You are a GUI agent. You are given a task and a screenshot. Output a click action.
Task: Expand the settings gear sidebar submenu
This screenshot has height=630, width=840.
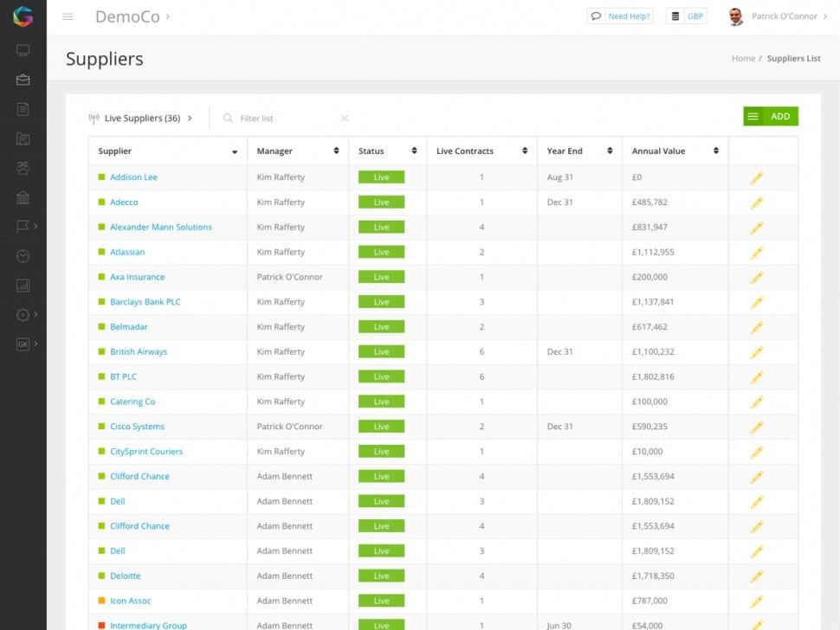point(26,315)
